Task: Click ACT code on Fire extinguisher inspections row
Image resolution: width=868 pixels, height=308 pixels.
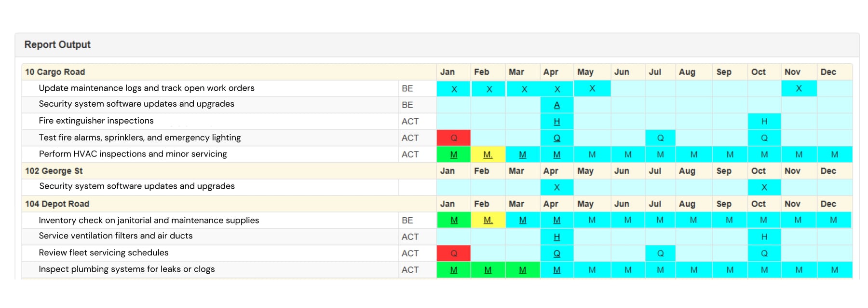Action: pyautogui.click(x=410, y=121)
